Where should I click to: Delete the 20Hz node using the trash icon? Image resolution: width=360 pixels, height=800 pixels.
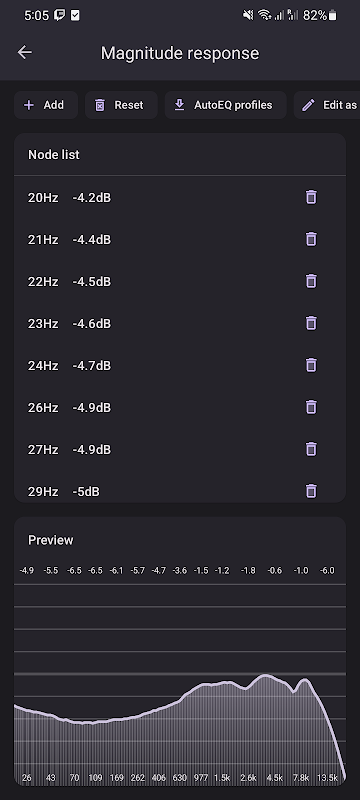pyautogui.click(x=311, y=197)
